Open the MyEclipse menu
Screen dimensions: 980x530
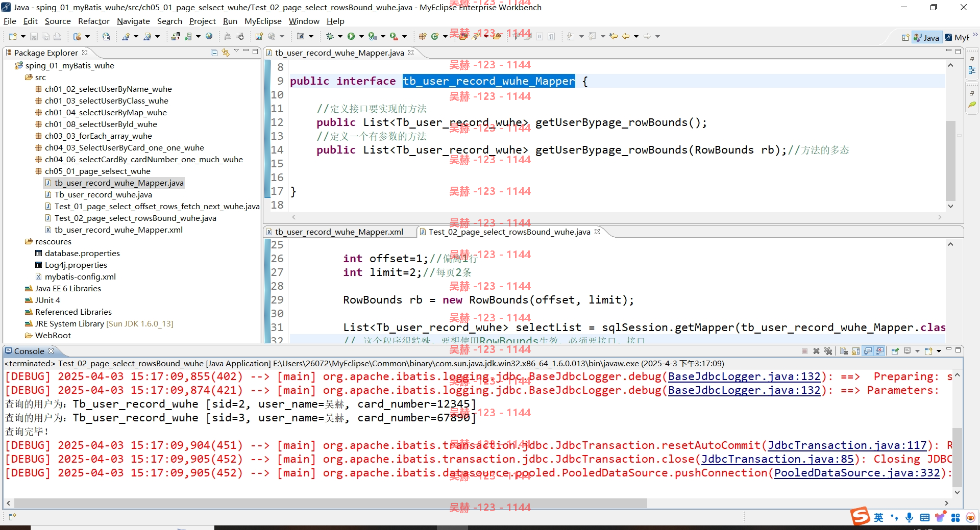[263, 21]
